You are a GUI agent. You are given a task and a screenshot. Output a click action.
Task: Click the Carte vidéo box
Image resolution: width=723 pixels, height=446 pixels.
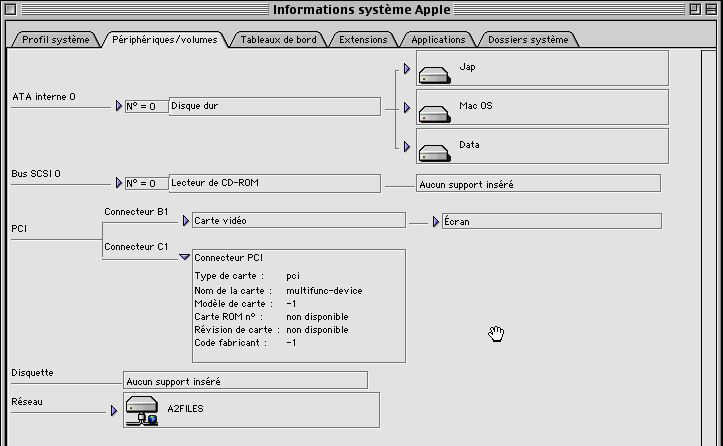(299, 220)
